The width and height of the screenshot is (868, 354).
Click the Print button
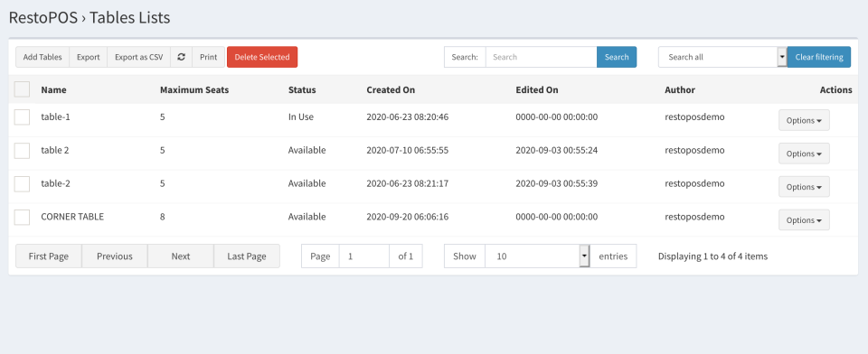click(209, 57)
